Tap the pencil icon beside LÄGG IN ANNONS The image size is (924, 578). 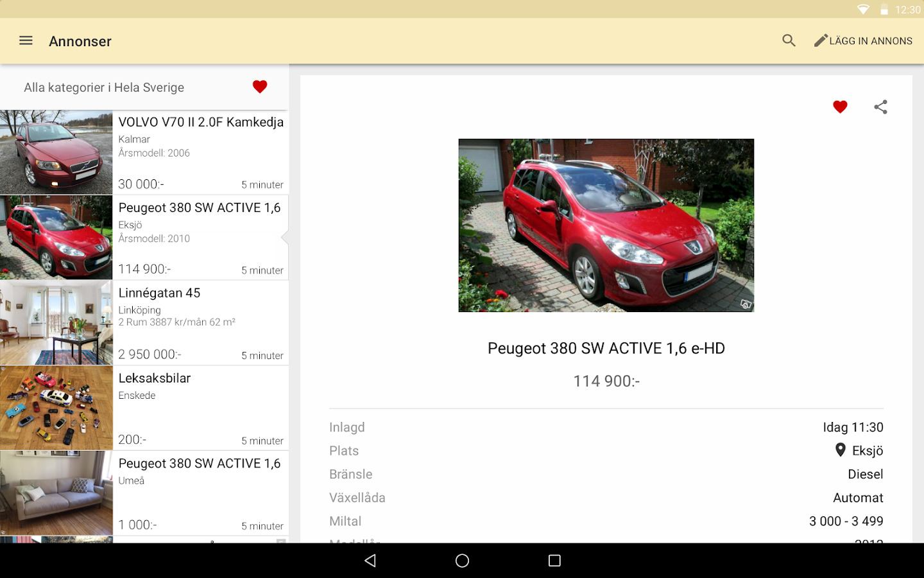point(819,40)
